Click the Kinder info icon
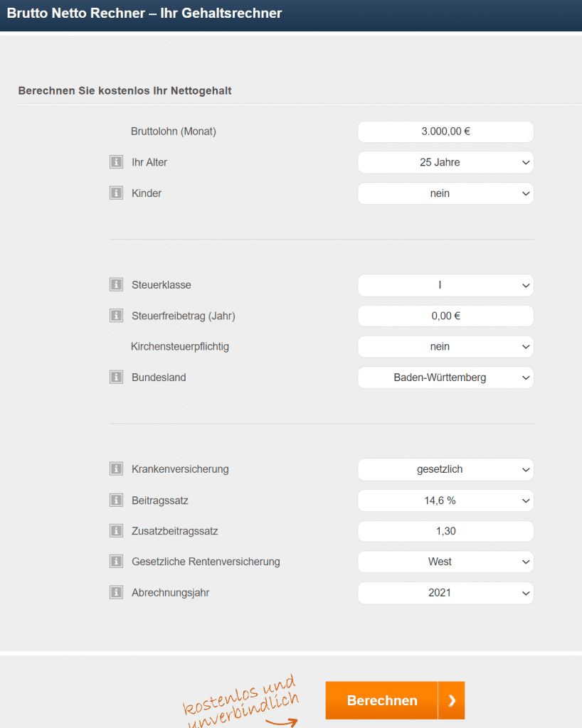This screenshot has height=728, width=582. (x=116, y=193)
